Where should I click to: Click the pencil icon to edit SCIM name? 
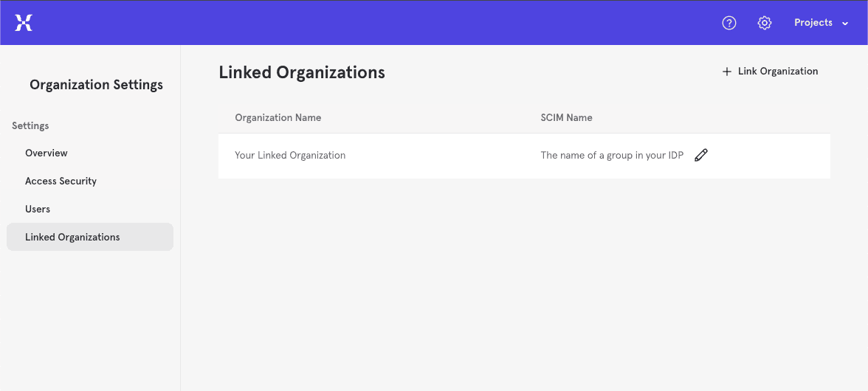coord(701,155)
